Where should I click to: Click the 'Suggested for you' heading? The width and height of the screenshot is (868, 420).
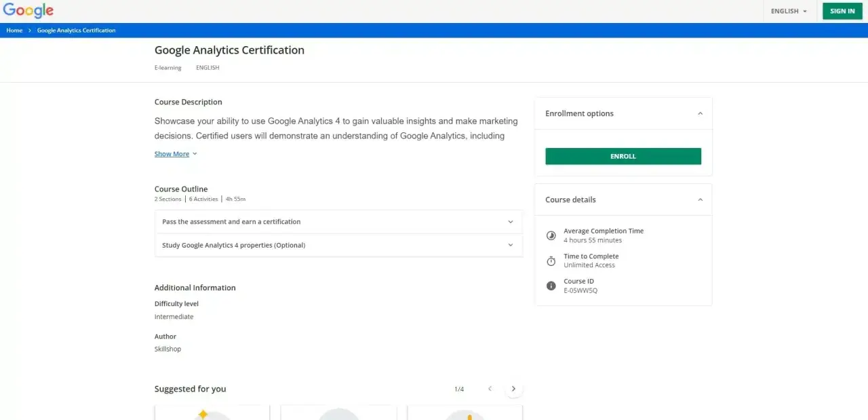pyautogui.click(x=190, y=389)
